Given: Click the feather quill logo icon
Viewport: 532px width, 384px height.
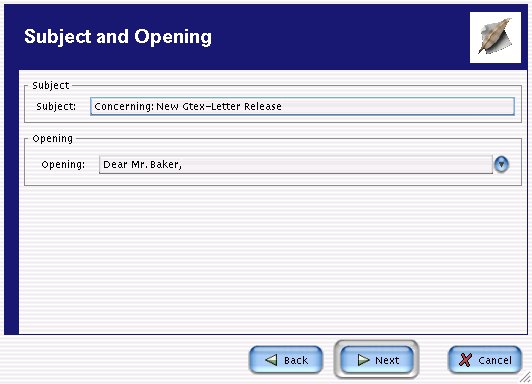Looking at the screenshot, I should [x=495, y=37].
